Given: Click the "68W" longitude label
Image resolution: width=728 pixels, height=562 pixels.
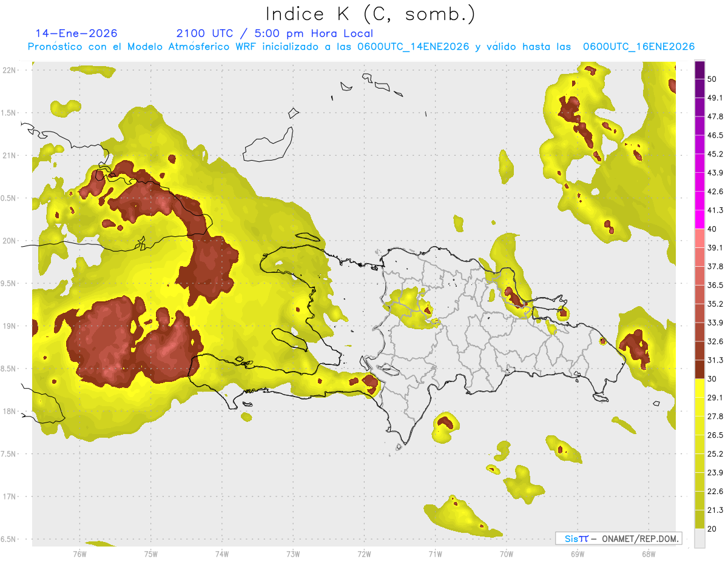Looking at the screenshot, I should 648,554.
